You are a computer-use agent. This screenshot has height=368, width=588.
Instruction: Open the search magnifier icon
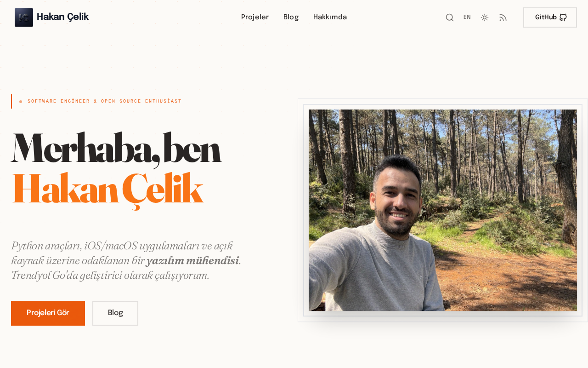(450, 17)
